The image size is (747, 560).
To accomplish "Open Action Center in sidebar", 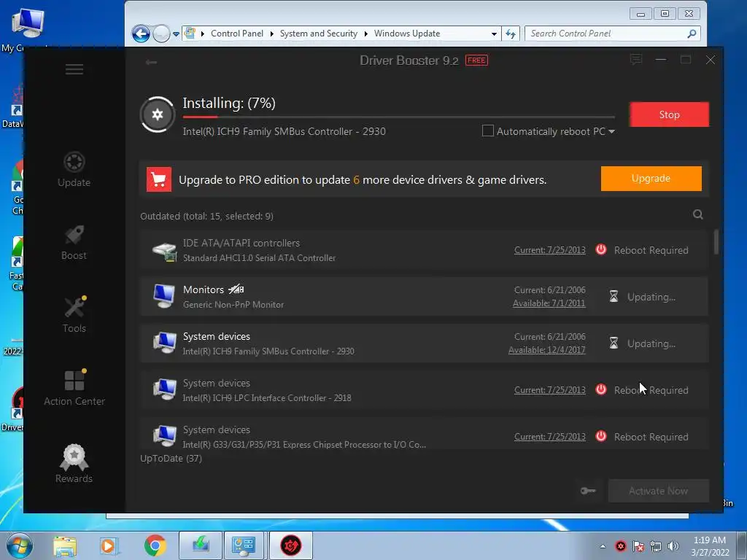I will click(x=74, y=388).
